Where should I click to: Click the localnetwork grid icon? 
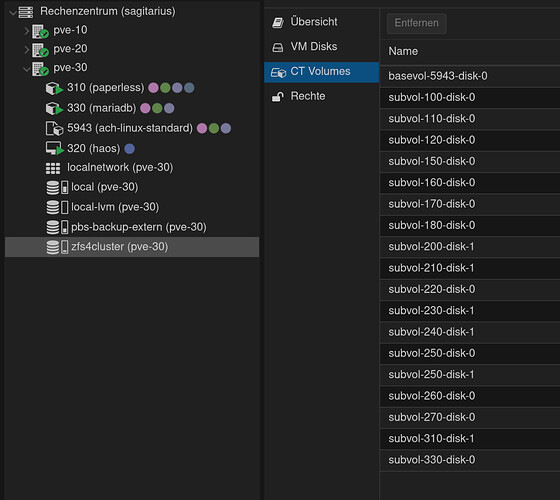coord(53,168)
